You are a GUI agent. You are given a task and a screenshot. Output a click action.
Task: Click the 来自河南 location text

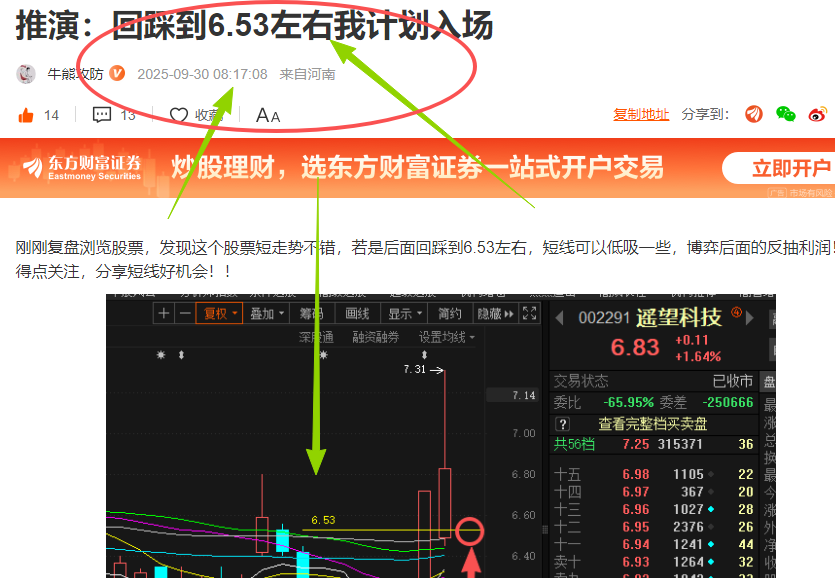pyautogui.click(x=307, y=74)
